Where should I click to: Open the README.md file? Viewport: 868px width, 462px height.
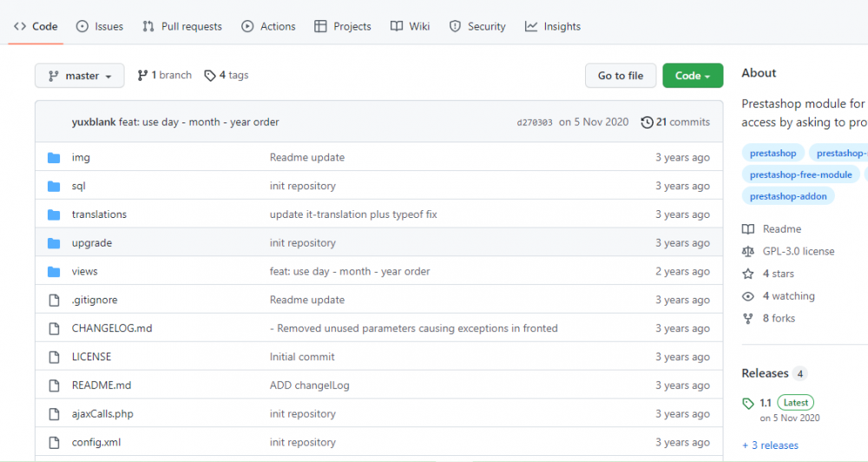[x=102, y=386]
